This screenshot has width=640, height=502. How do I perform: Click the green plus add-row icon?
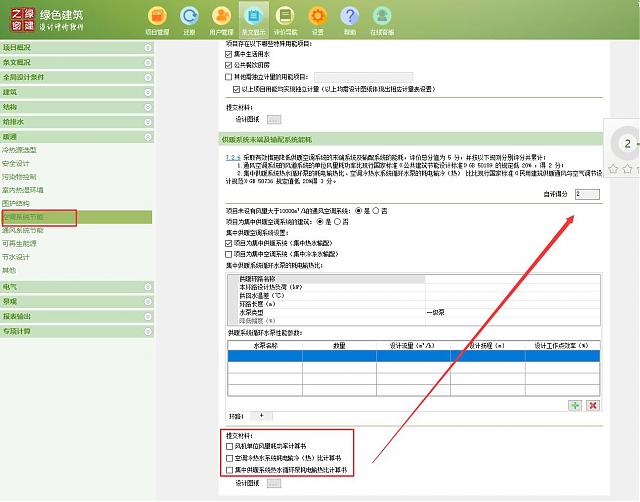click(x=575, y=405)
